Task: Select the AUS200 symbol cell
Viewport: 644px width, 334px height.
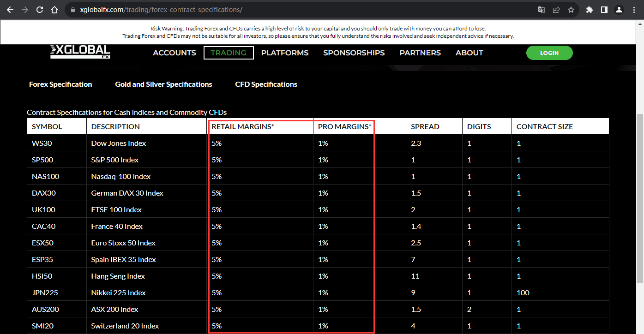Action: pos(57,309)
